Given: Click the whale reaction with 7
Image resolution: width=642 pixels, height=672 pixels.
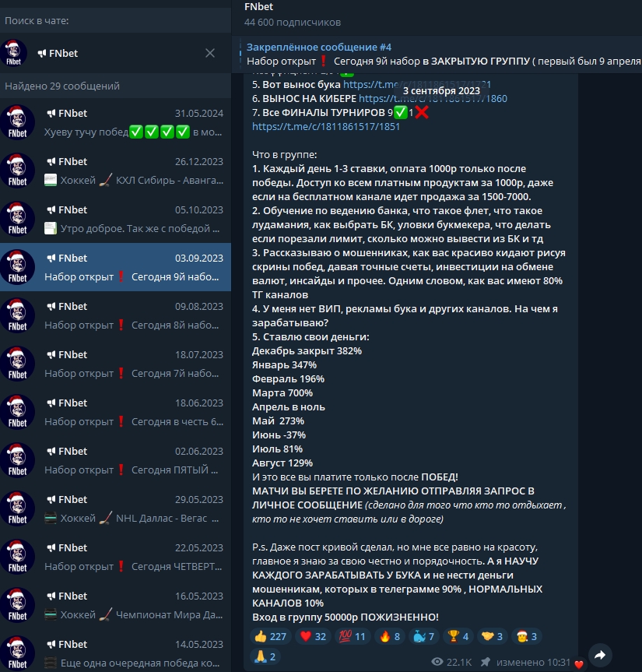Looking at the screenshot, I should pos(424,636).
